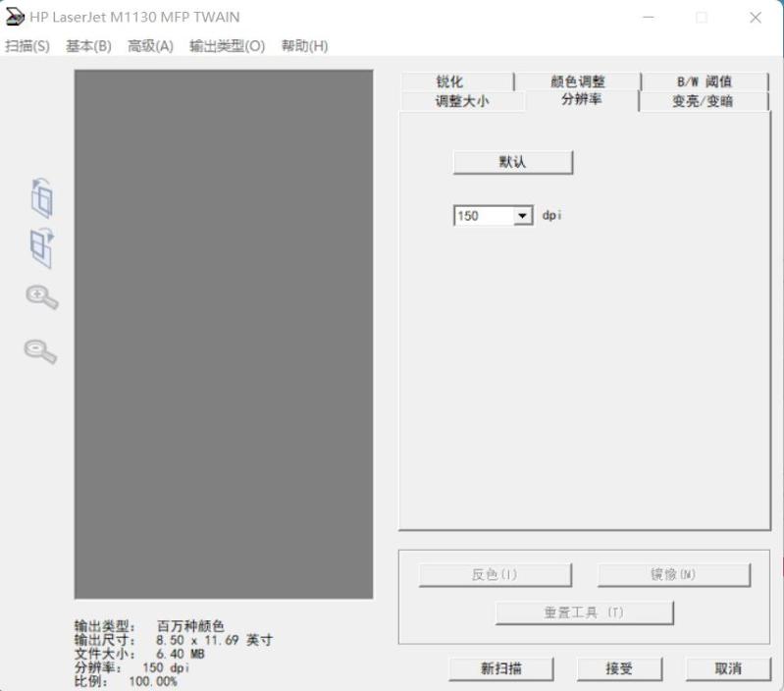Close the TWAIN scan window
Viewport: 784px width, 691px height.
(x=756, y=18)
